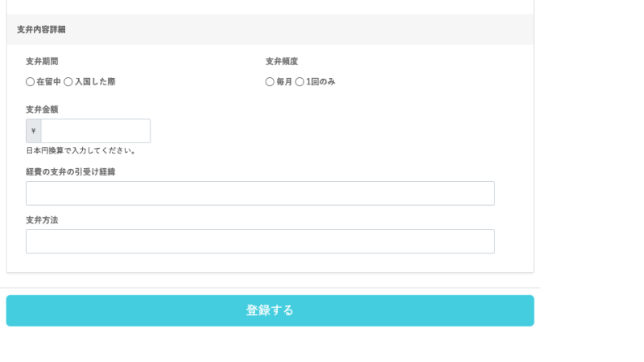Click the 支弁方法 text input field
This screenshot has height=362, width=644.
(260, 241)
